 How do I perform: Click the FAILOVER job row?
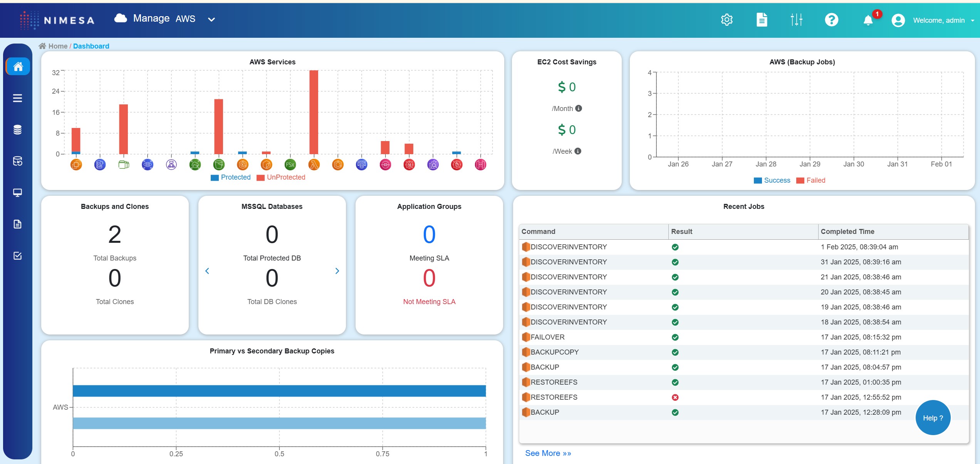click(743, 337)
